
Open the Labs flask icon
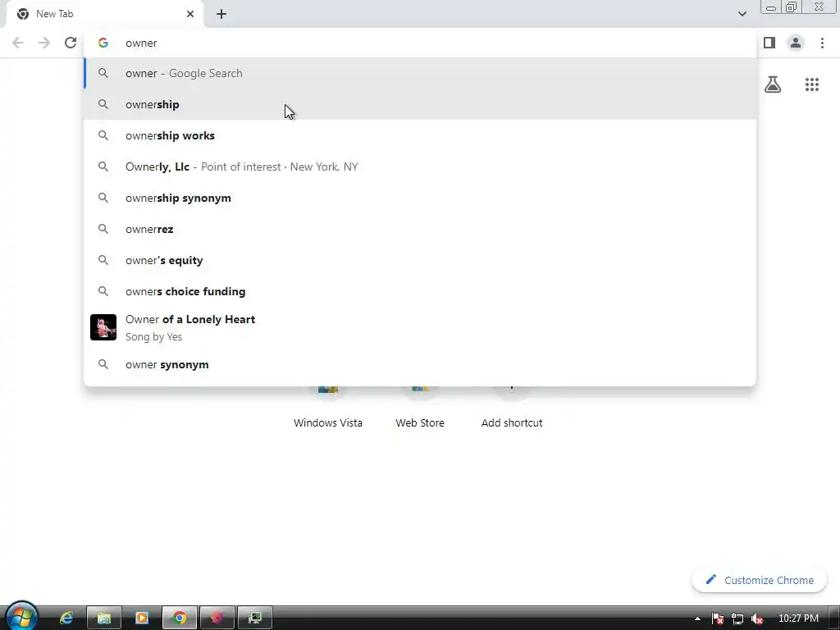pos(773,84)
